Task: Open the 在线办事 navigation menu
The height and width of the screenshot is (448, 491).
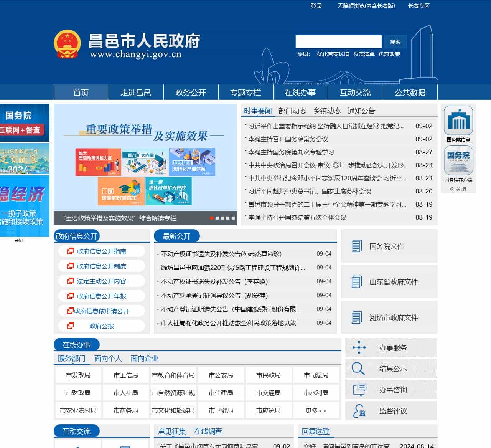Action: click(300, 93)
